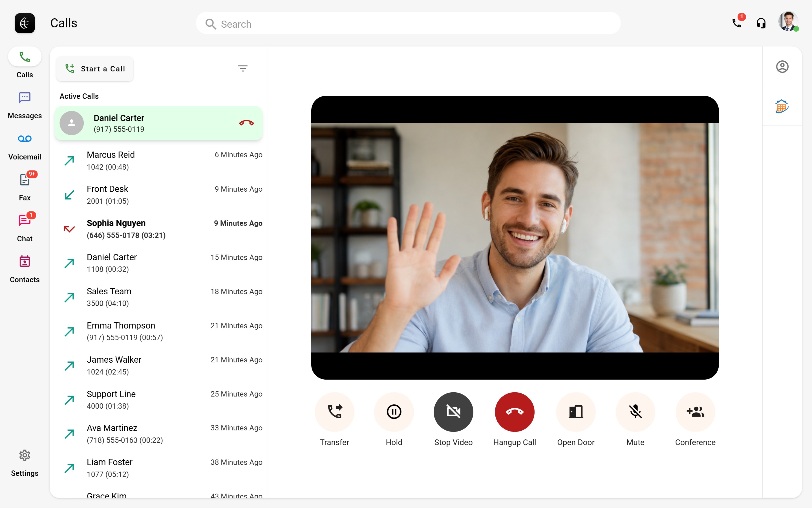The width and height of the screenshot is (812, 508).
Task: Click the search magnifier icon
Action: [x=211, y=24]
